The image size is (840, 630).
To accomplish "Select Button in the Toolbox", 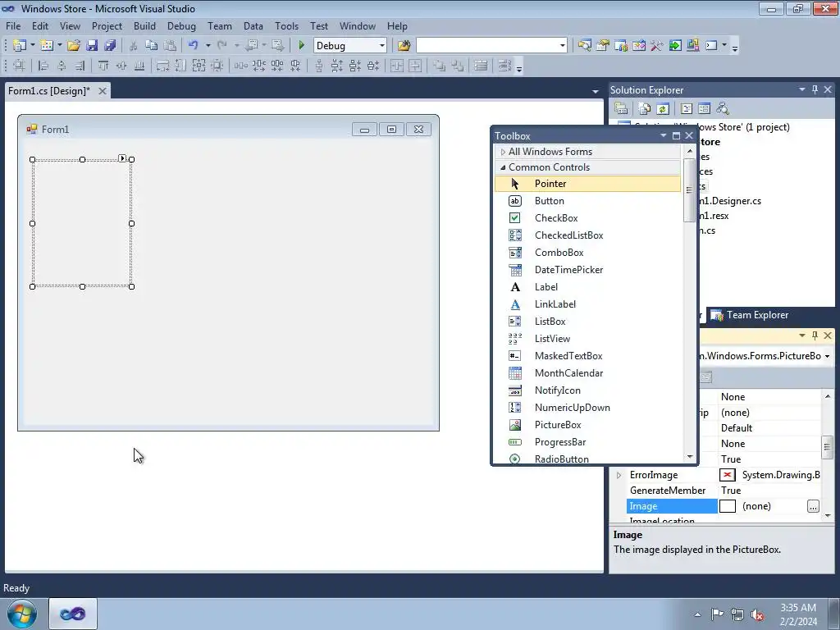I will (x=587, y=201).
